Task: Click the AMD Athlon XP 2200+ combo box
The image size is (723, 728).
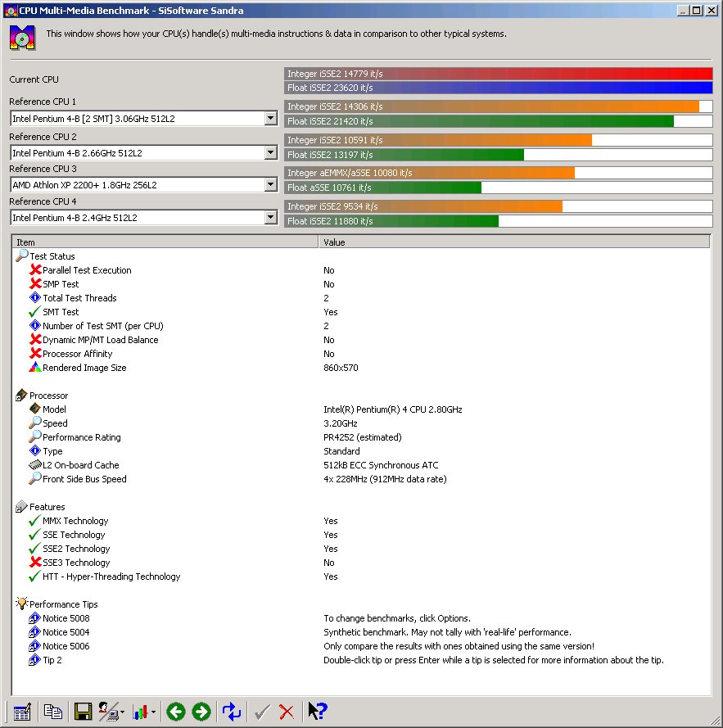Action: tap(144, 185)
